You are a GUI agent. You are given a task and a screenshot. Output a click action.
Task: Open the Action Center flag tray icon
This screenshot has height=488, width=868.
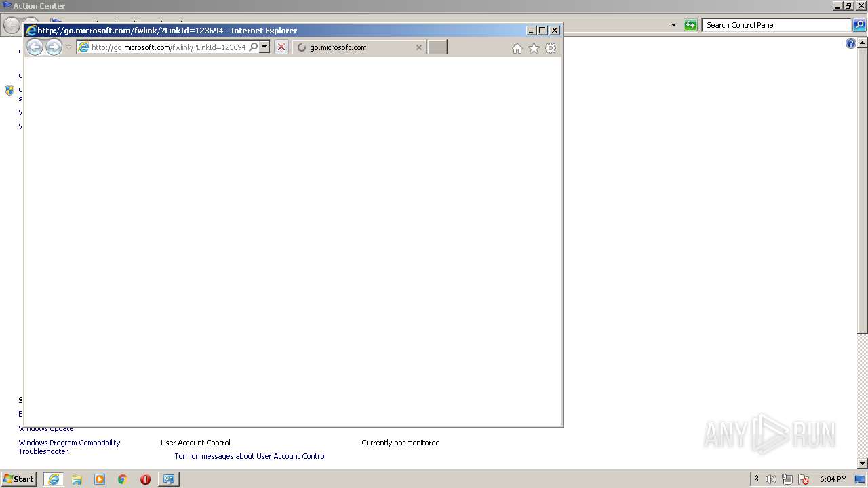[x=804, y=479]
